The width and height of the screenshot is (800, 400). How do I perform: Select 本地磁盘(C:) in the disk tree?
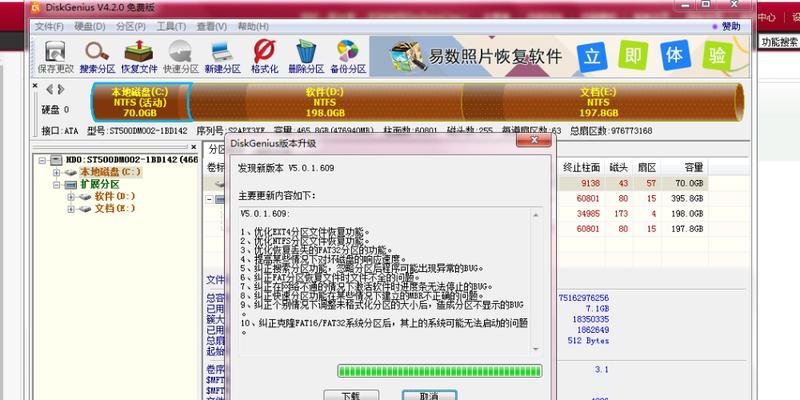point(110,172)
